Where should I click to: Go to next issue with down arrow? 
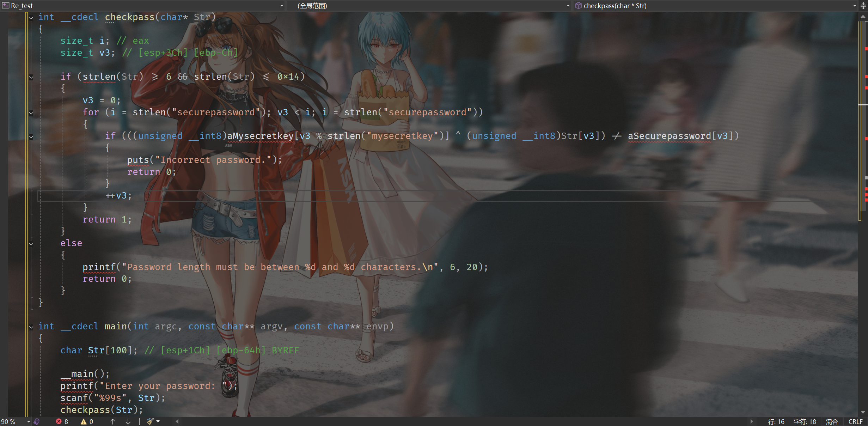[128, 421]
